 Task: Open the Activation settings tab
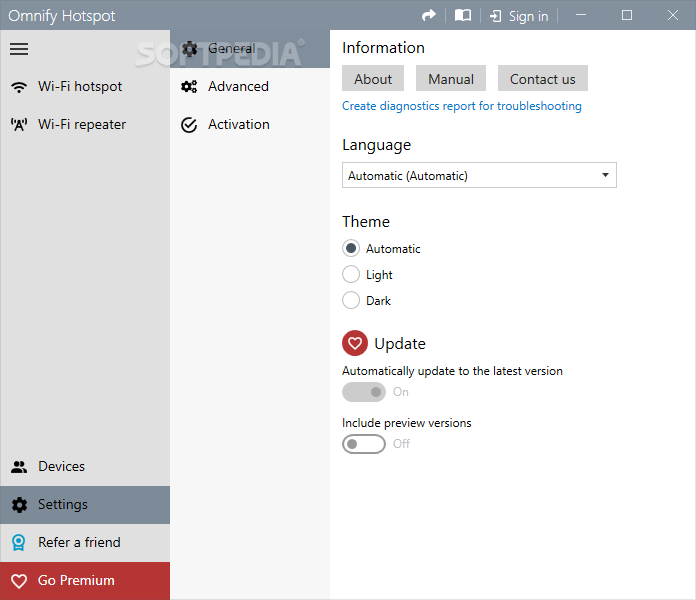250,125
